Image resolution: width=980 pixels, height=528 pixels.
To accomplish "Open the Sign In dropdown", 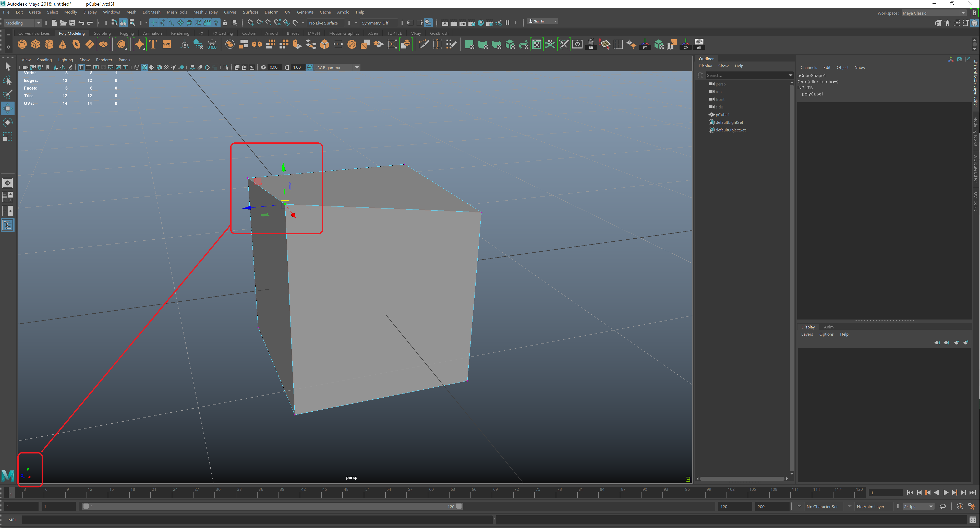I will pyautogui.click(x=543, y=21).
